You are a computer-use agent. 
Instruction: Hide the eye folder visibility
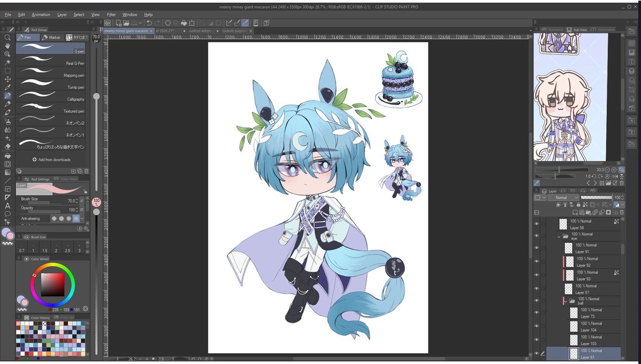pyautogui.click(x=537, y=236)
